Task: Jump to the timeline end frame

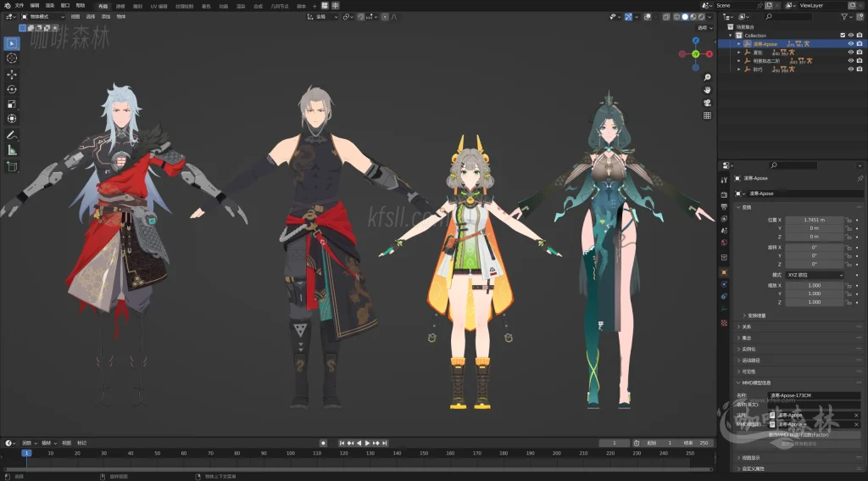Action: point(384,444)
